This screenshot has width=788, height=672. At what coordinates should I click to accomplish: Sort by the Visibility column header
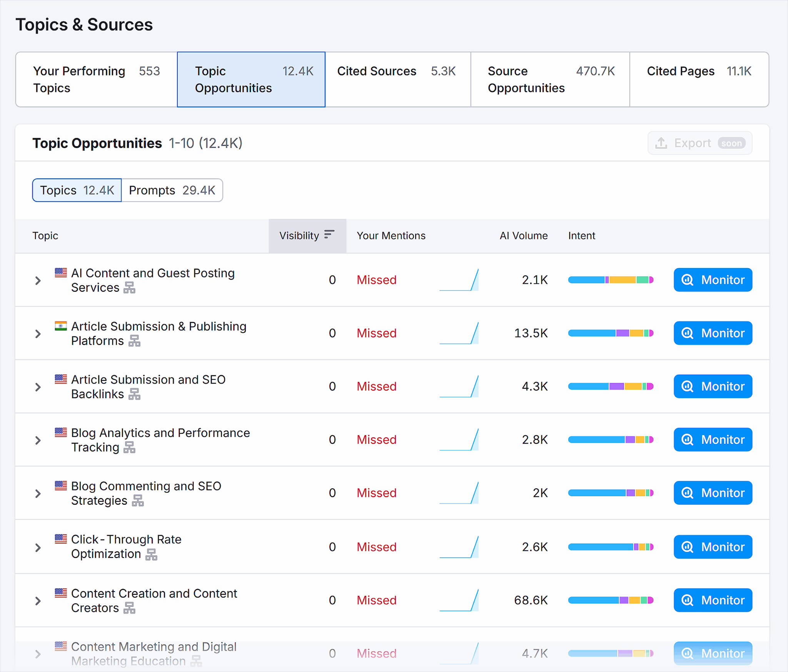point(307,236)
